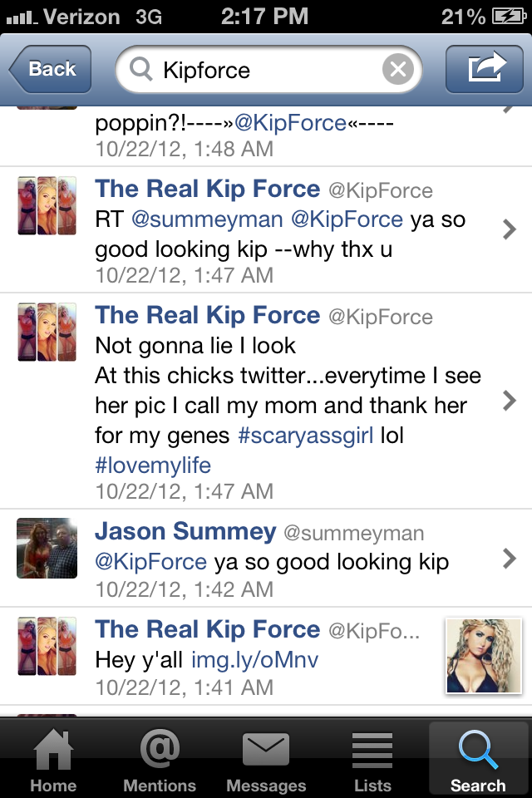
Task: Open the 'Not gonna lie' tweet chevron
Action: pos(509,401)
